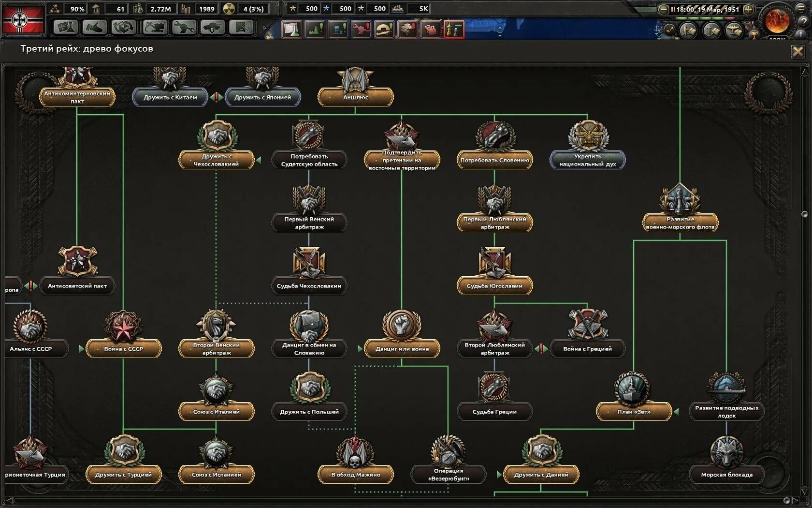Click the vertical scrollbar handle

click(x=804, y=214)
